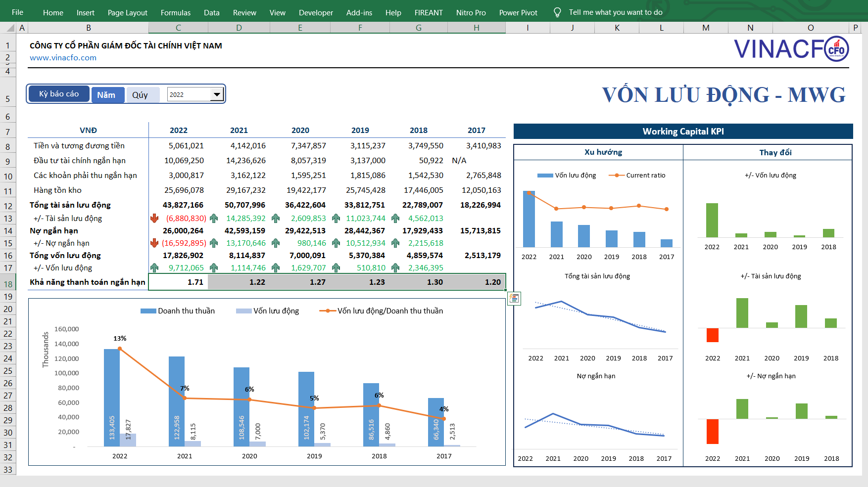Click tallest green bar in +/- Vốn lưu động chart
868x487 pixels.
click(712, 220)
